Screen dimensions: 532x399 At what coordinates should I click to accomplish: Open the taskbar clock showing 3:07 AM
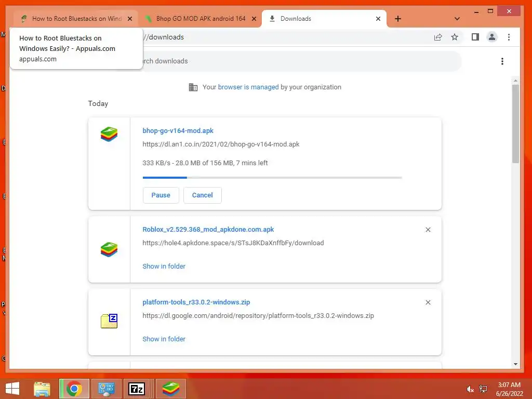pos(509,389)
